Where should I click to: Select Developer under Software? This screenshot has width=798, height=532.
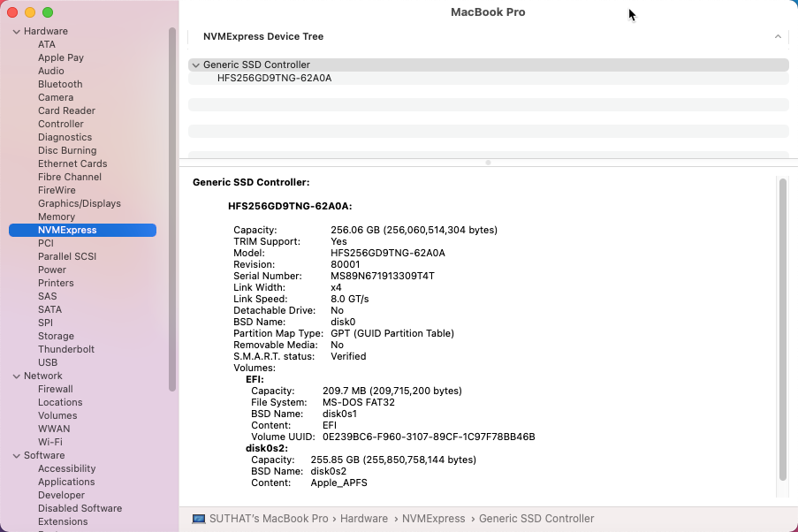point(61,495)
